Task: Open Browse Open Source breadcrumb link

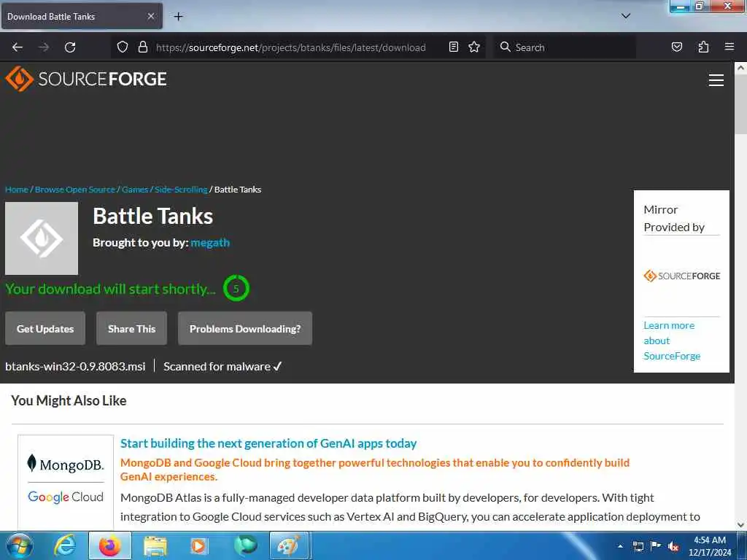Action: pos(75,190)
